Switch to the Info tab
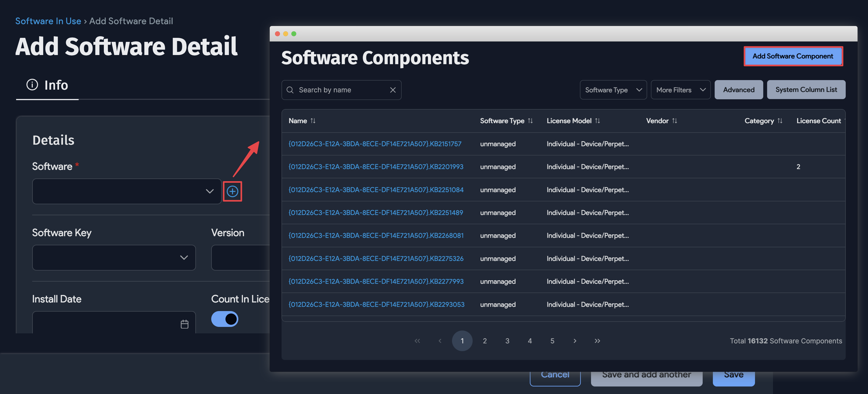 [x=47, y=85]
